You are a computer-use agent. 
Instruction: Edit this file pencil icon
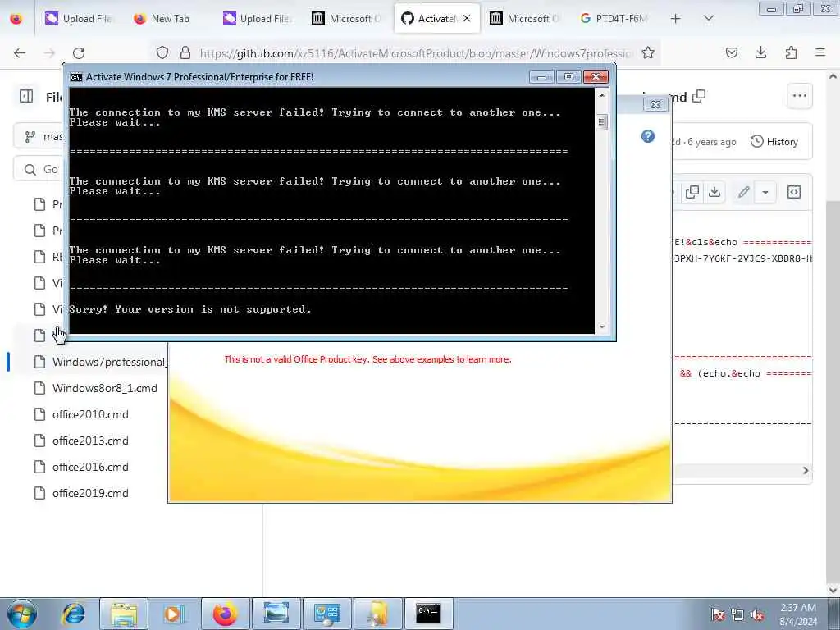click(743, 192)
